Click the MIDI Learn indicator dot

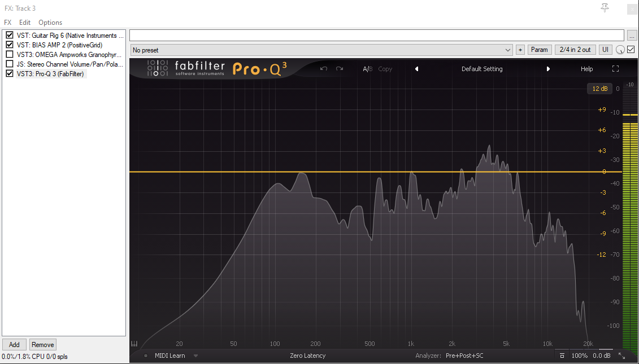pos(146,356)
